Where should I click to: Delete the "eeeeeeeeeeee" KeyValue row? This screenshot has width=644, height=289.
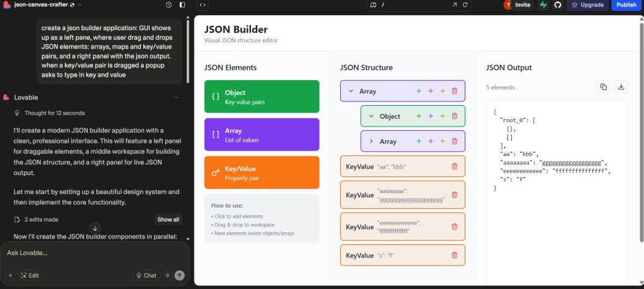point(454,227)
